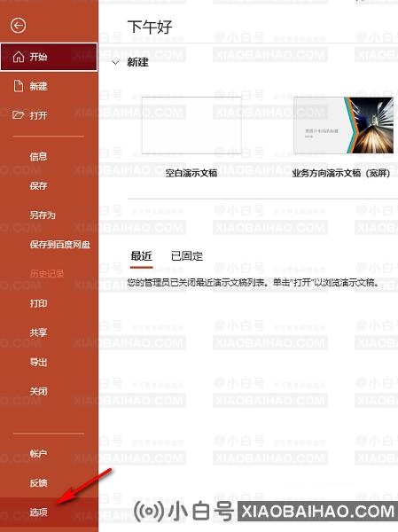Click the 历史记录 disabled item
The image size is (398, 532).
pos(46,274)
